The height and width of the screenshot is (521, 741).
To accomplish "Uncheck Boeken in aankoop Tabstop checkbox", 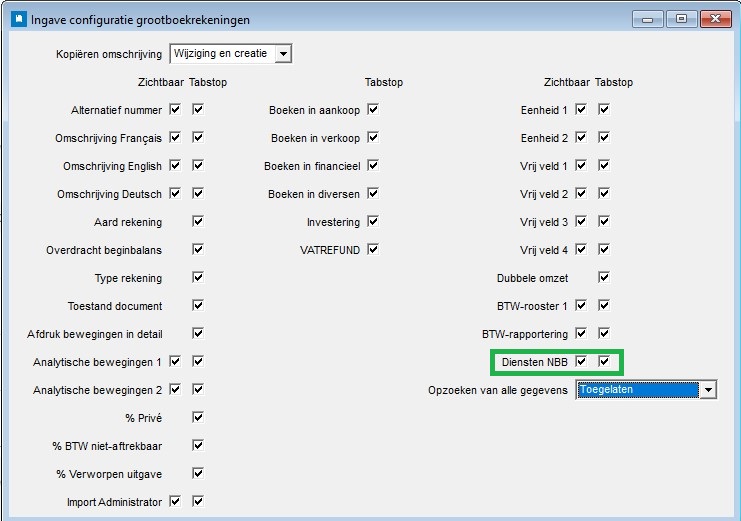I will tap(373, 110).
